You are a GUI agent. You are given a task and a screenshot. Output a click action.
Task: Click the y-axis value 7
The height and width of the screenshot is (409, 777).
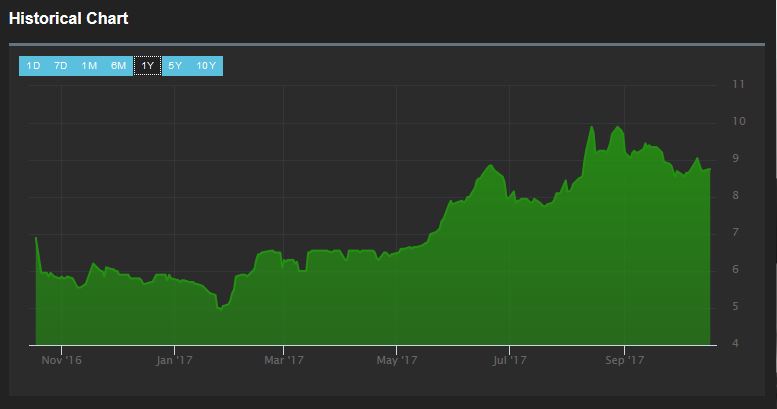tap(736, 233)
